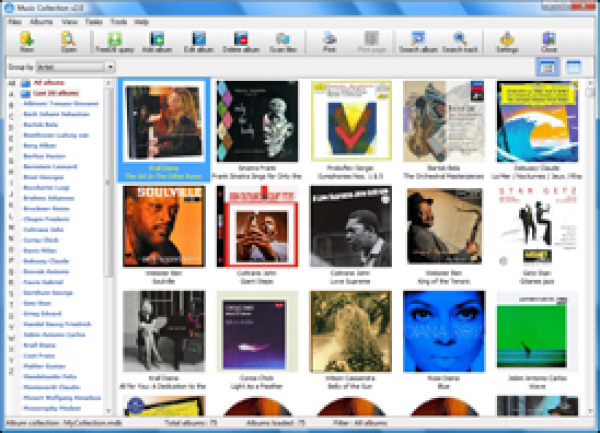Open the Tasks menu
The image size is (600, 433).
[94, 22]
